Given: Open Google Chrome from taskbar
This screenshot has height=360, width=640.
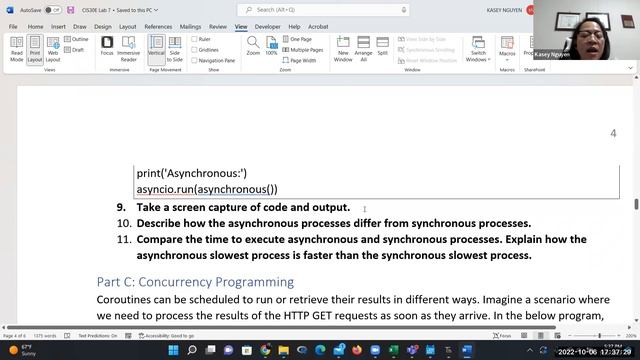Looking at the screenshot, I should tap(265, 350).
